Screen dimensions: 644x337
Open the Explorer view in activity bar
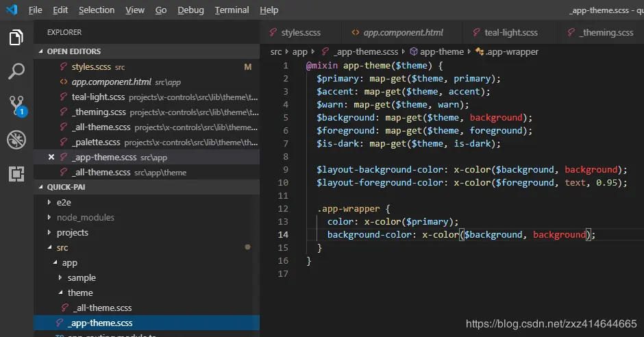(16, 38)
